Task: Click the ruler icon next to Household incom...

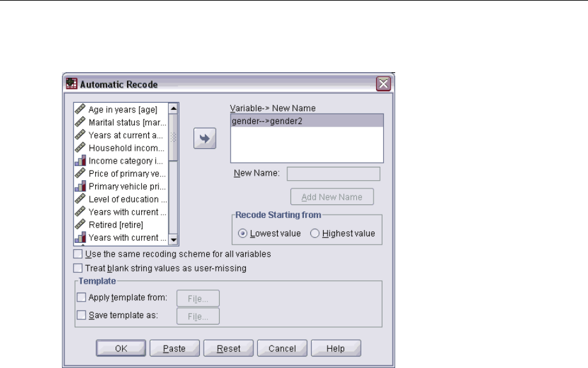Action: 80,148
